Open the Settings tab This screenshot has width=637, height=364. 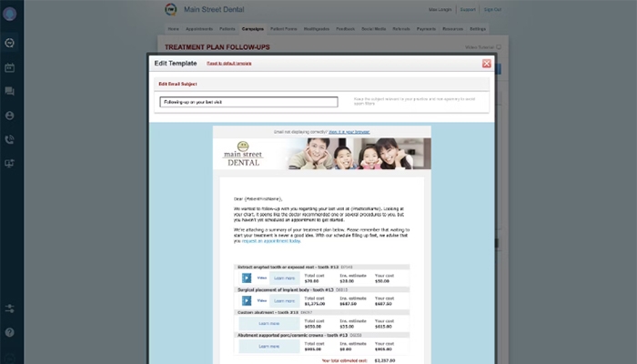pos(478,29)
